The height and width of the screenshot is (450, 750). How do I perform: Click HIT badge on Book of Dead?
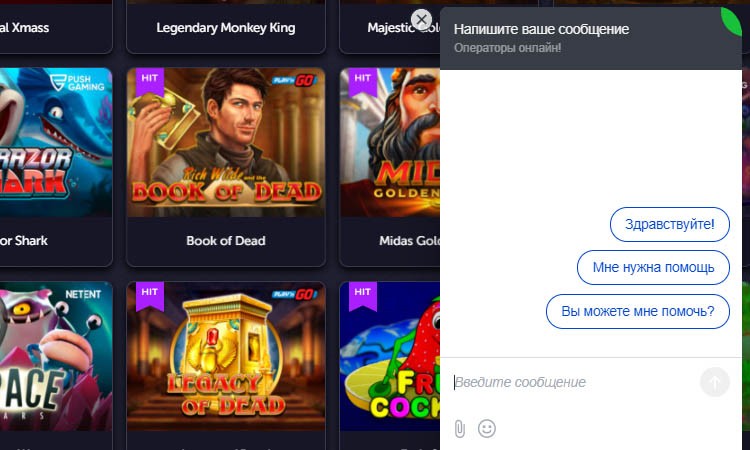(150, 81)
